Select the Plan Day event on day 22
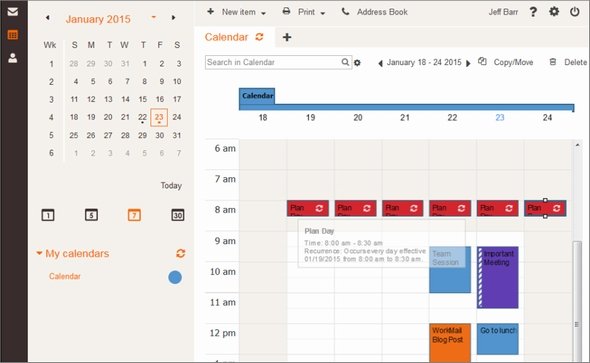 click(450, 208)
